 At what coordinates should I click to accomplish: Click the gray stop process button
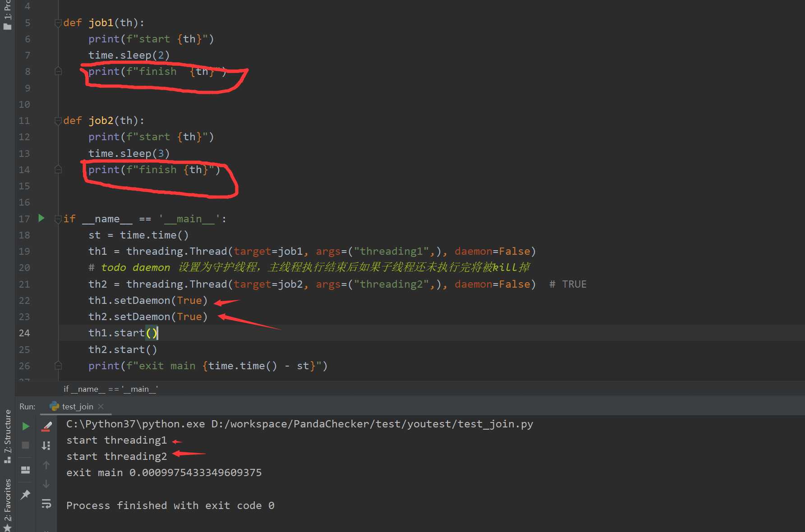(26, 445)
